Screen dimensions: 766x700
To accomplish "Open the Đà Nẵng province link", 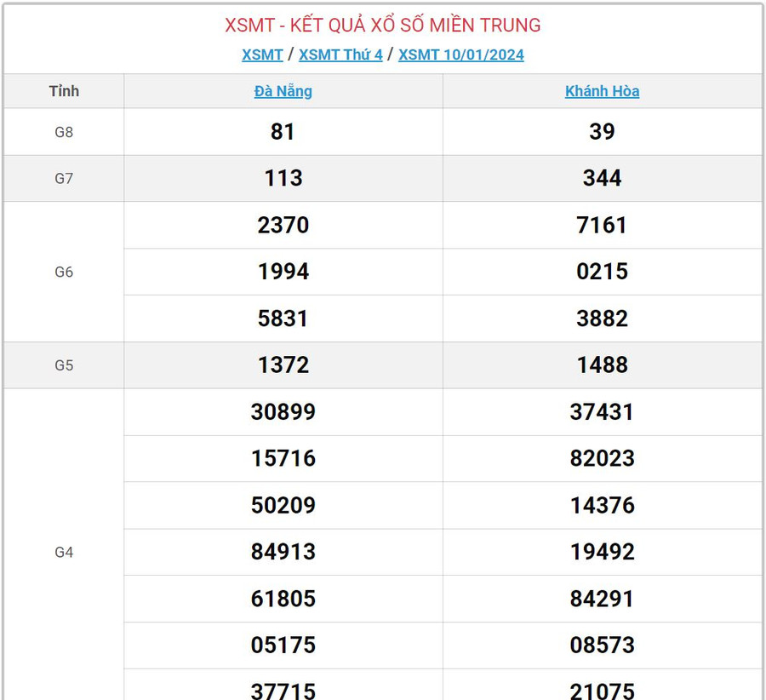I will (283, 91).
